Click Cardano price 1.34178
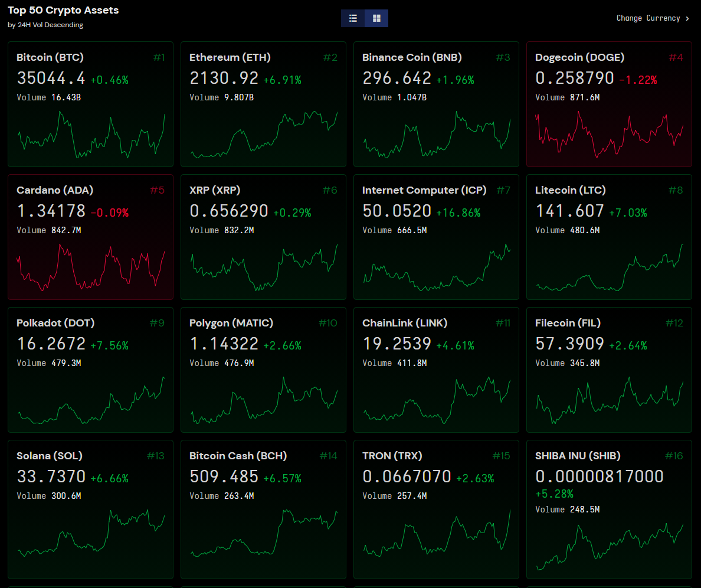 click(51, 211)
